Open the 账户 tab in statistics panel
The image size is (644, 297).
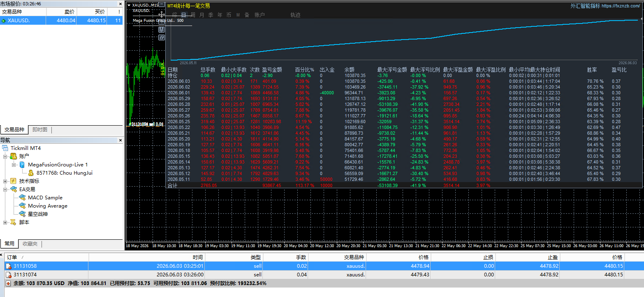pyautogui.click(x=260, y=15)
